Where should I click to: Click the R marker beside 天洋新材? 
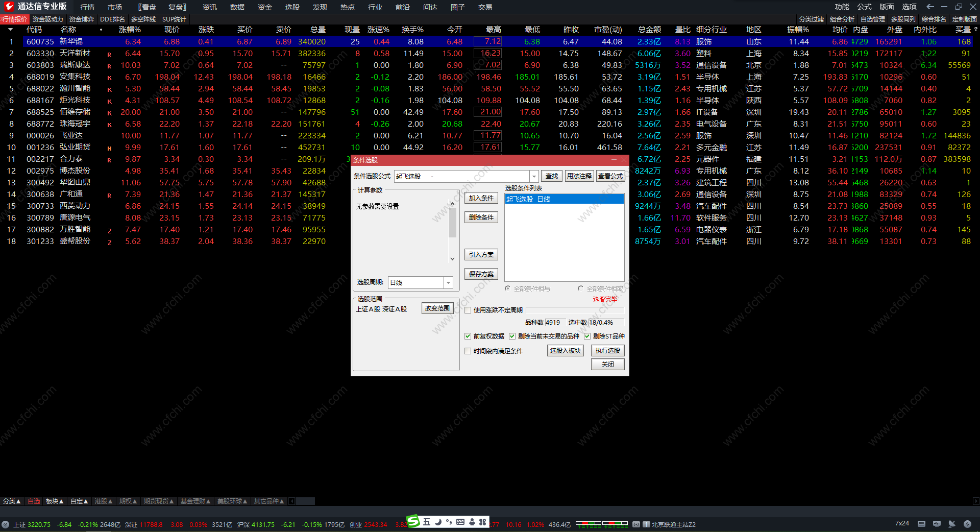coord(109,54)
